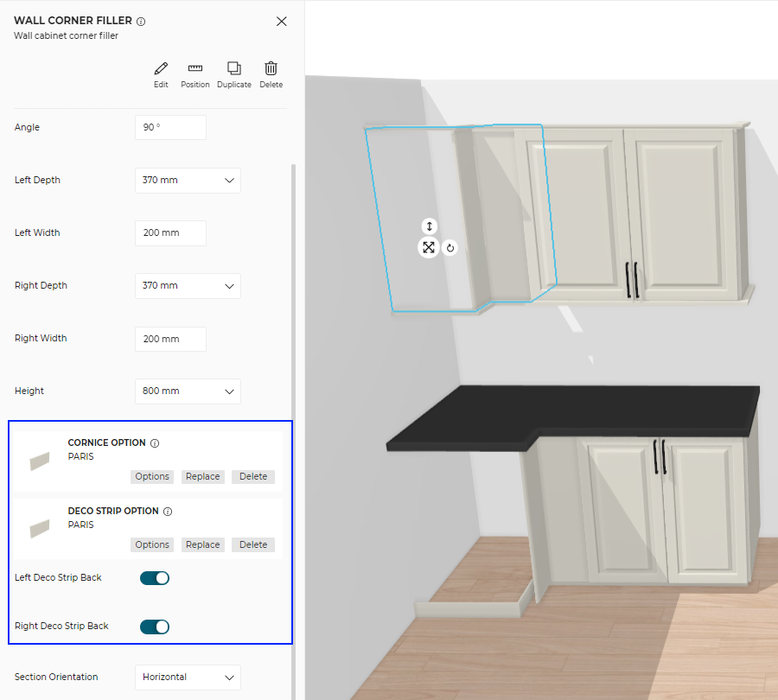The image size is (778, 700).
Task: Expand the Left Depth dropdown
Action: tap(188, 181)
